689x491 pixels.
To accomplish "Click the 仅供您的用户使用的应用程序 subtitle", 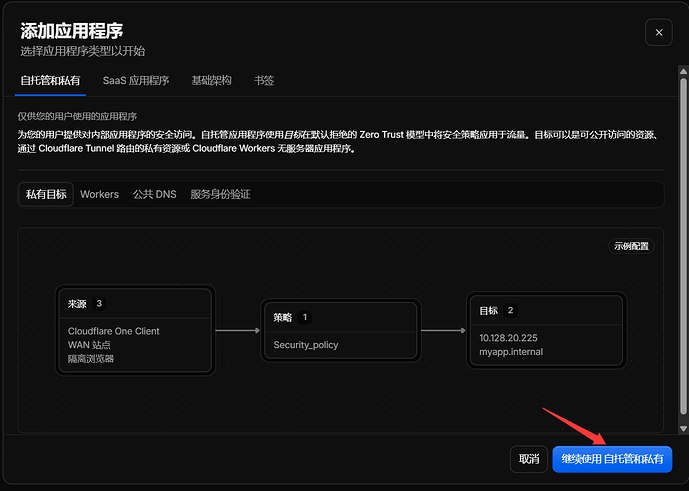I will 77,116.
